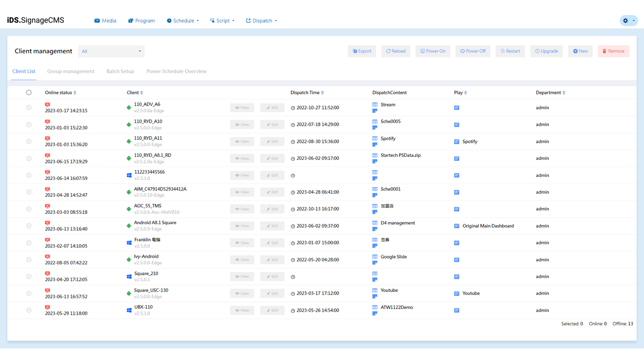
Task: Toggle the select-all circle in table header
Action: (29, 93)
